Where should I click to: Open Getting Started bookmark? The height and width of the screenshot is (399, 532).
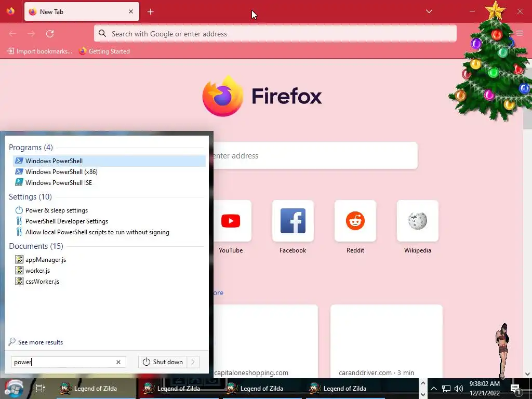(104, 51)
